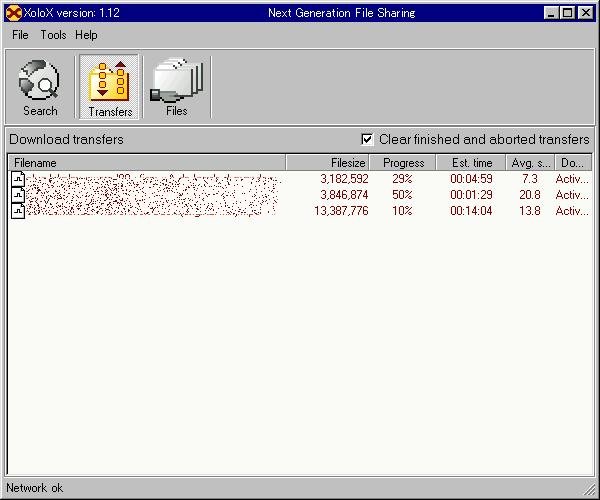This screenshot has height=500, width=600.
Task: Open the Search toolbar icon
Action: (39, 87)
